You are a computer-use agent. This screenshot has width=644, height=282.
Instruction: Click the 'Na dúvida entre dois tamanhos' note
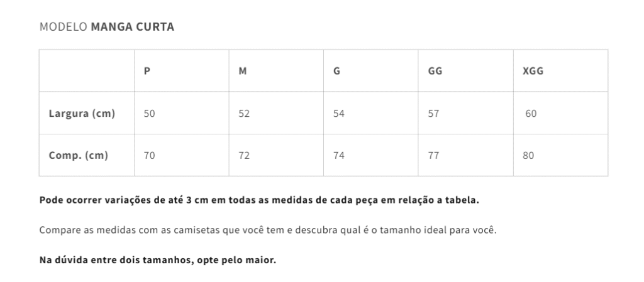(x=157, y=259)
